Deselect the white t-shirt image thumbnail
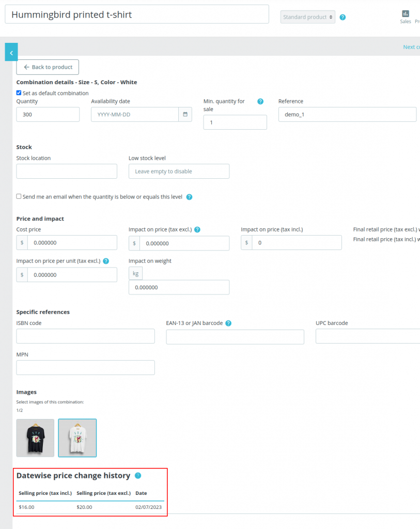 pos(77,438)
